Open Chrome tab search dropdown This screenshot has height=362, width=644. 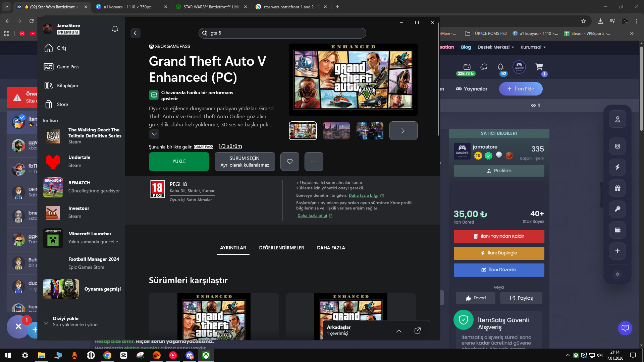(x=7, y=7)
